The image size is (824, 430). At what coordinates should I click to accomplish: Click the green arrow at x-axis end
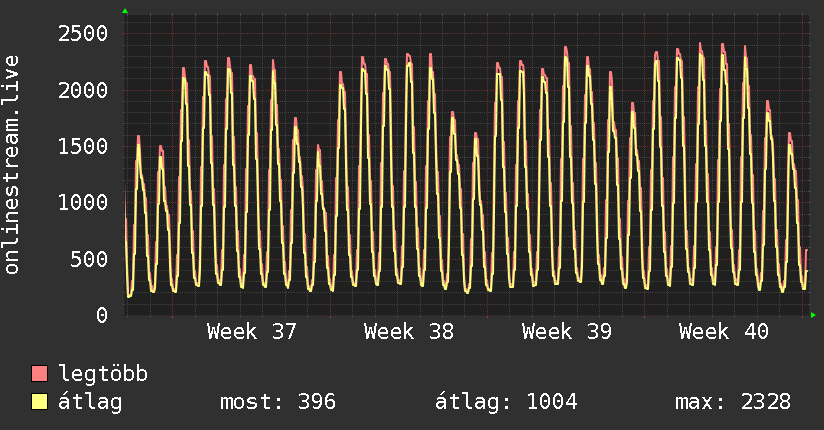[813, 315]
